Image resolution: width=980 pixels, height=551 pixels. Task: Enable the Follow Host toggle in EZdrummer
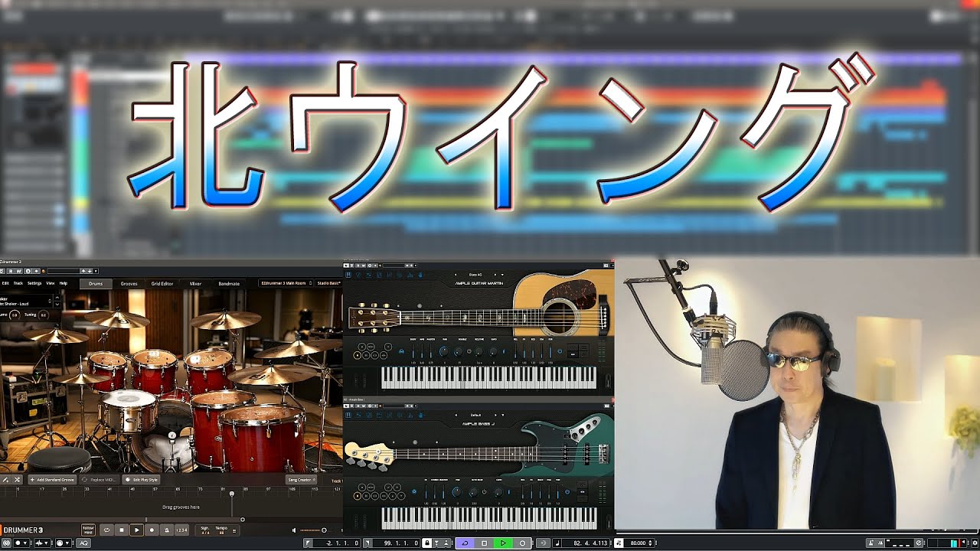pos(89,530)
